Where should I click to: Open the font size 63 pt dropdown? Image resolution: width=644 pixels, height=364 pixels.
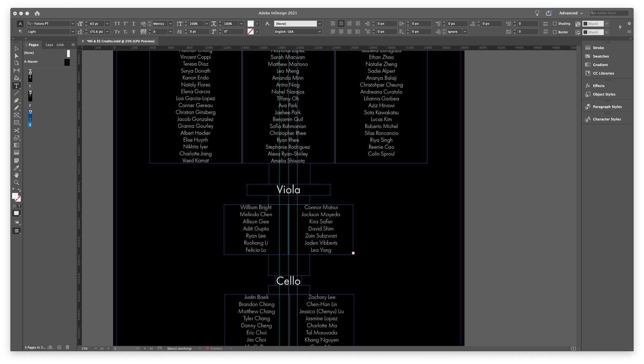pyautogui.click(x=107, y=24)
